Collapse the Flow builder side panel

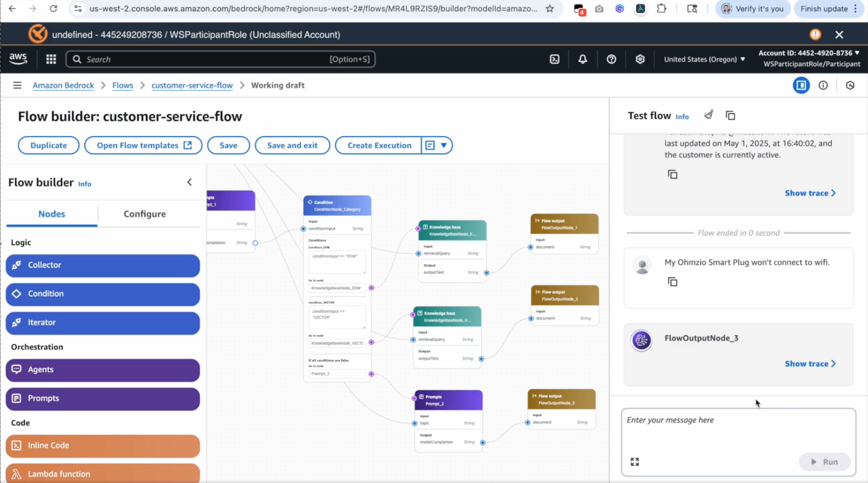click(x=190, y=182)
